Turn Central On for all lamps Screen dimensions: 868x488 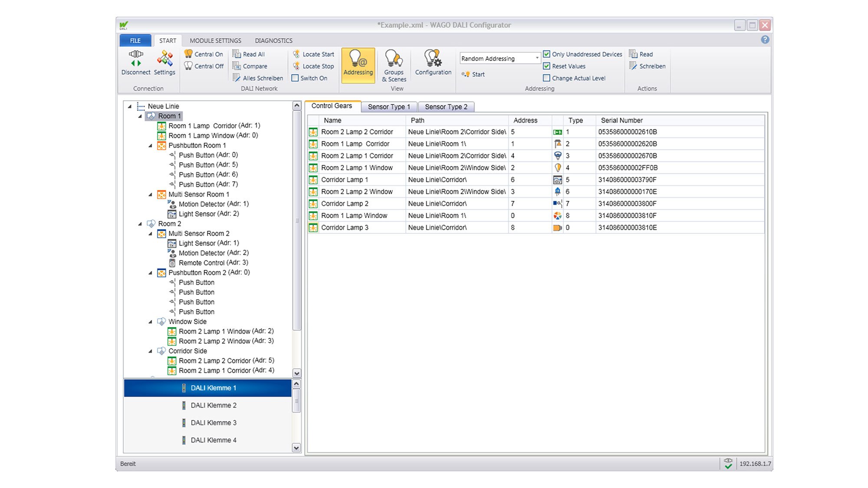click(x=203, y=54)
